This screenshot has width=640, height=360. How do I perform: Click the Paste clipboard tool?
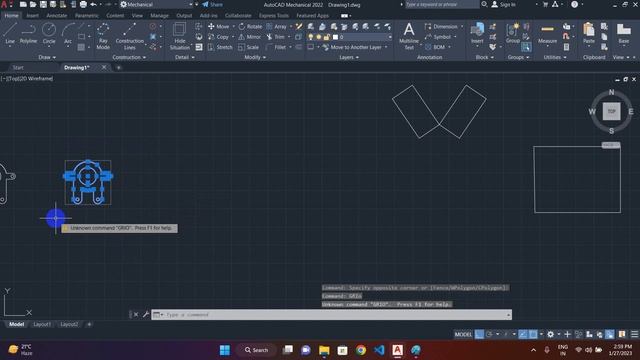[589, 33]
